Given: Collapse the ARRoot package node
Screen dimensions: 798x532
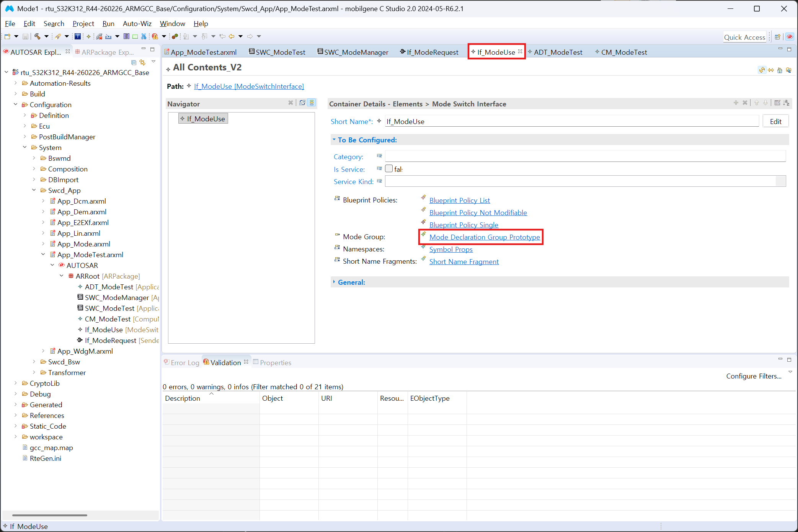Looking at the screenshot, I should coord(62,276).
